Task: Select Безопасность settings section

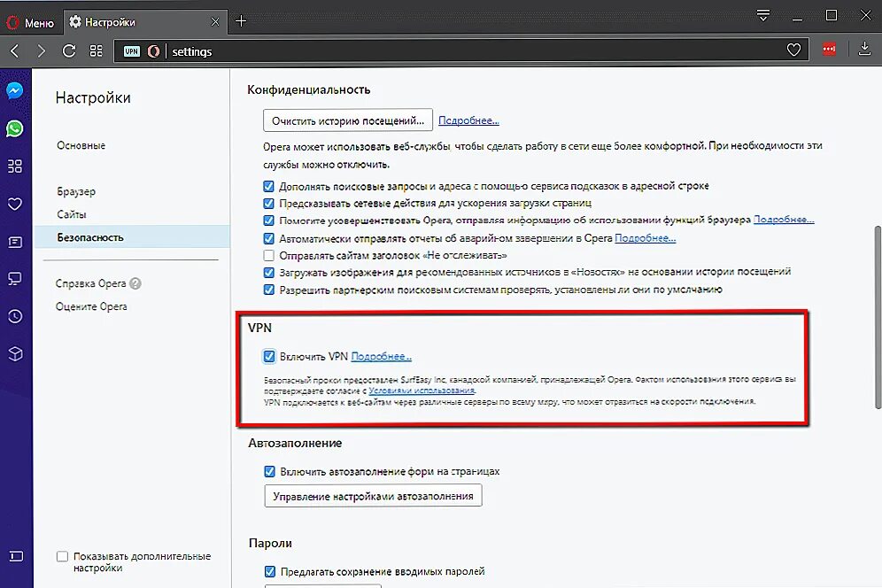Action: pyautogui.click(x=132, y=237)
